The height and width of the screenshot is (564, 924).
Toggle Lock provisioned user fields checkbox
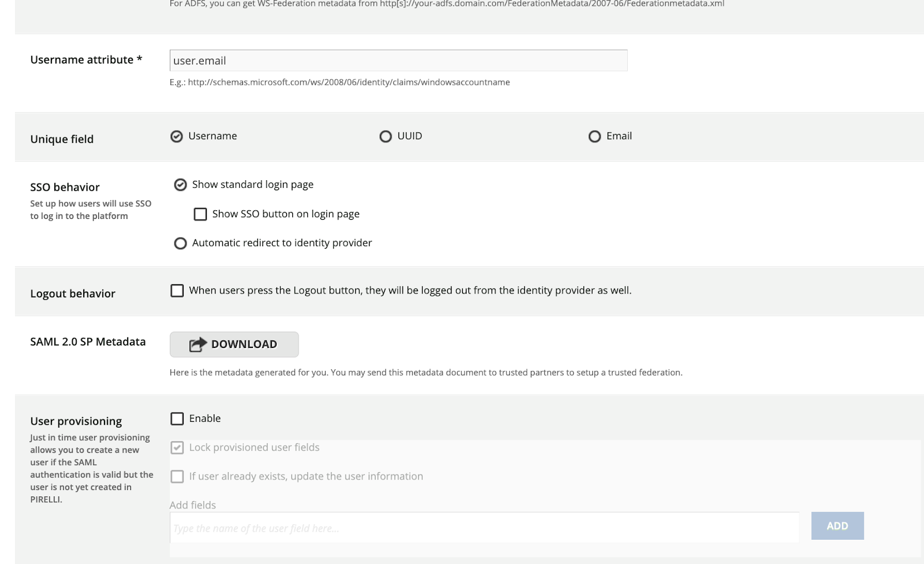click(177, 447)
